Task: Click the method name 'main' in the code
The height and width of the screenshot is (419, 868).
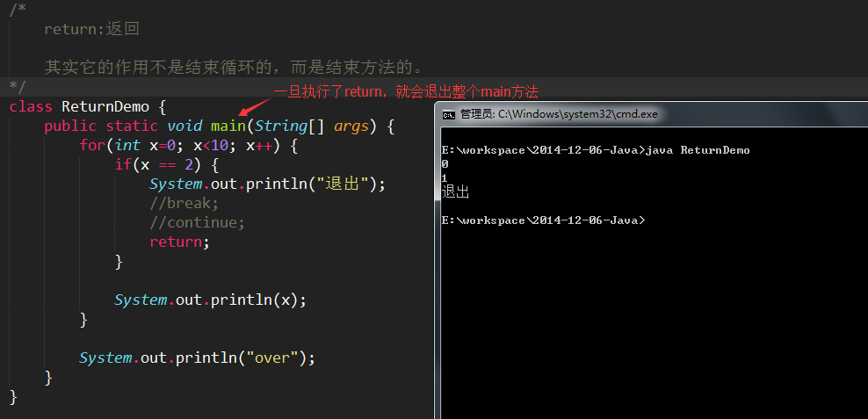Action: pos(228,126)
